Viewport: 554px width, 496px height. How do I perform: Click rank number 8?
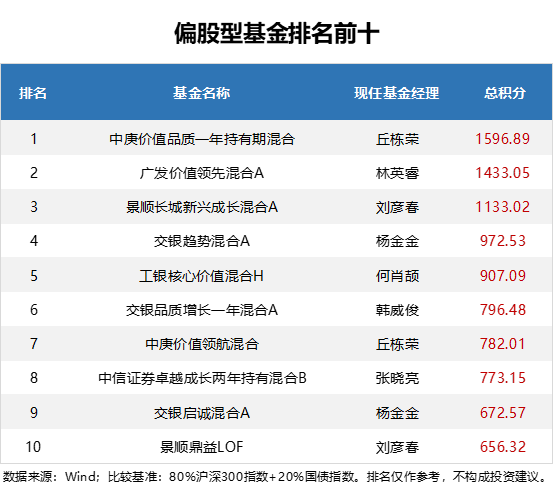point(34,378)
